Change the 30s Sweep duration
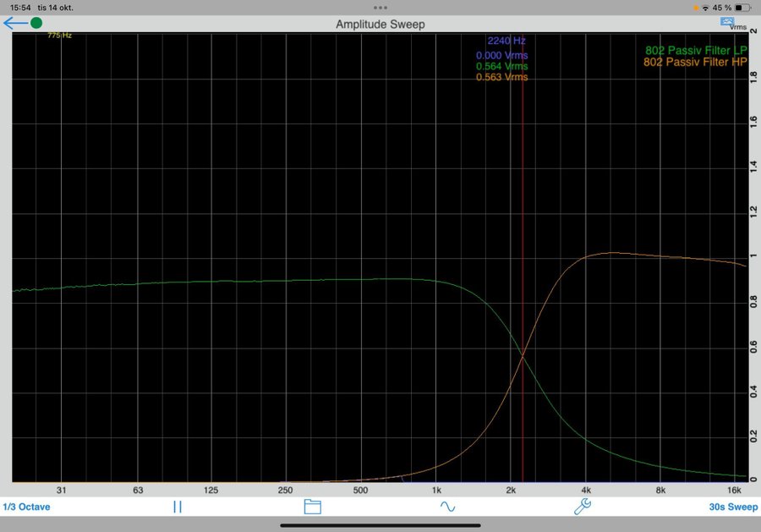761x532 pixels. 733,507
